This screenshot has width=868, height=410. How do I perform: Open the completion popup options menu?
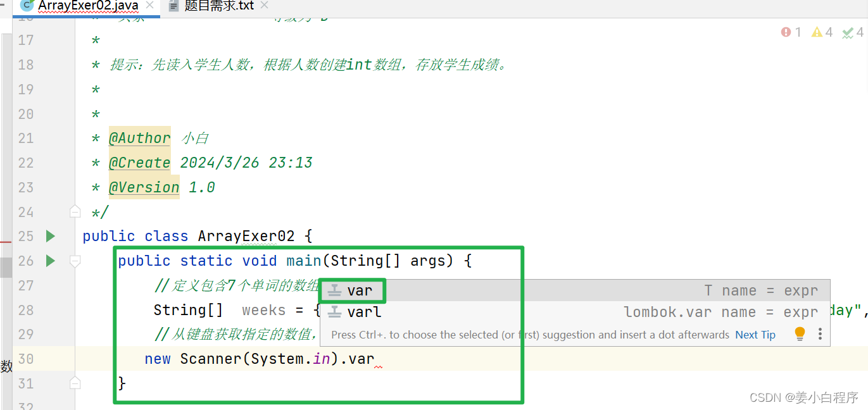(820, 333)
